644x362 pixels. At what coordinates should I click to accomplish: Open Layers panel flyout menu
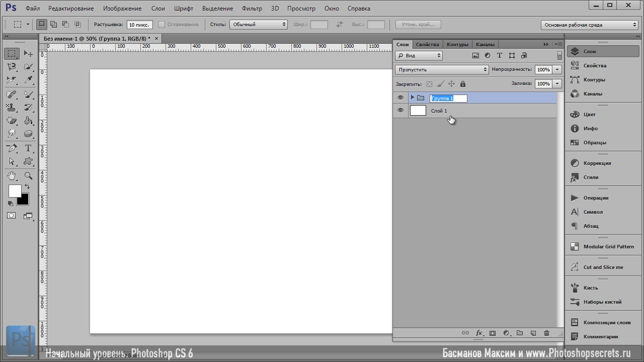(x=558, y=44)
